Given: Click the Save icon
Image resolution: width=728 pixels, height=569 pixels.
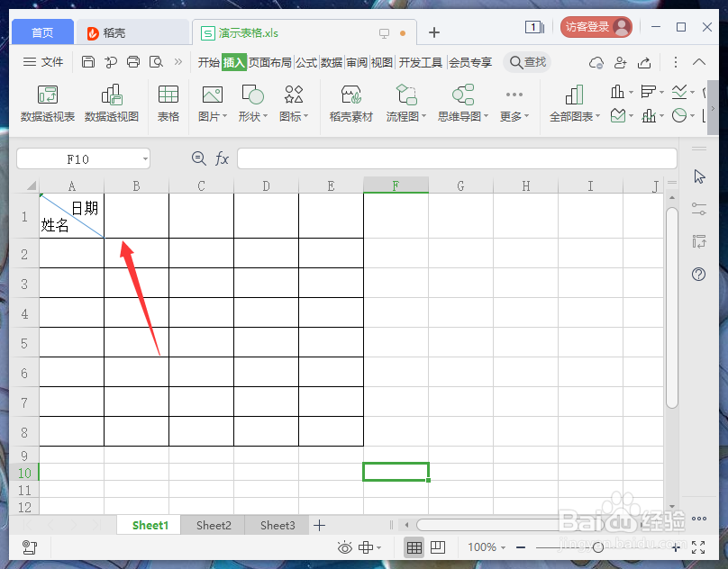Looking at the screenshot, I should (87, 62).
